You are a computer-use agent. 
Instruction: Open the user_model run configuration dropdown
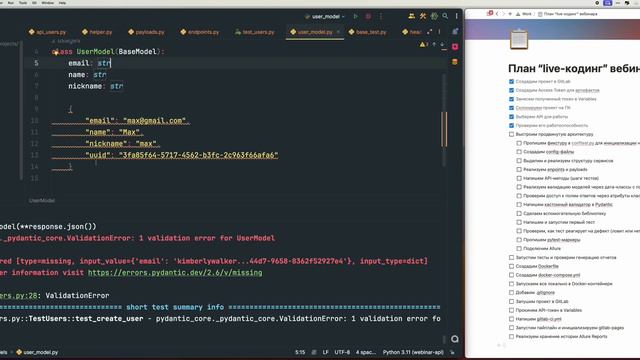pos(325,16)
